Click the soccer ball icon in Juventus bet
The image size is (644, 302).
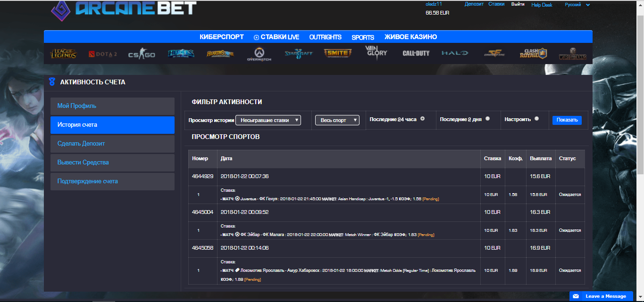(237, 198)
